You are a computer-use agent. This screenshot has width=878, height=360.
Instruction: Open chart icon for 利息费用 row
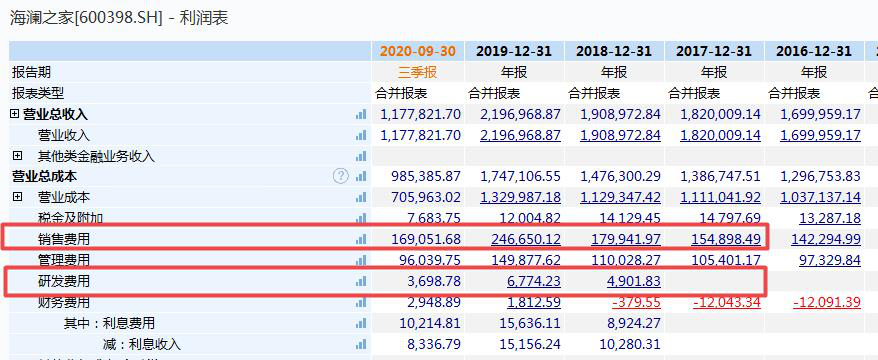pos(361,323)
